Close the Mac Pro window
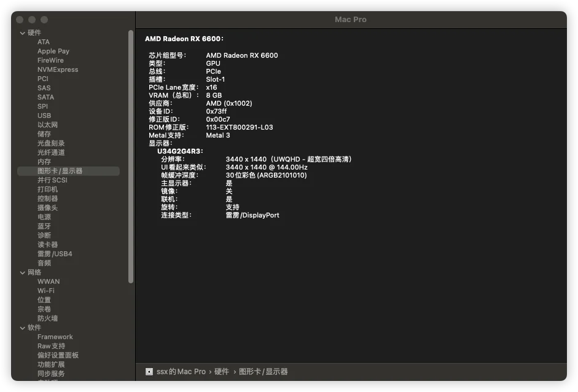578x392 pixels. (x=20, y=20)
